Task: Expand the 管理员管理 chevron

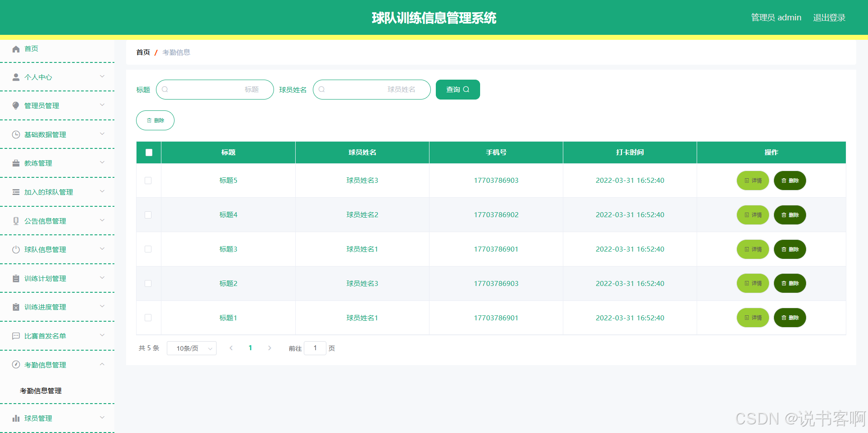Action: point(102,105)
